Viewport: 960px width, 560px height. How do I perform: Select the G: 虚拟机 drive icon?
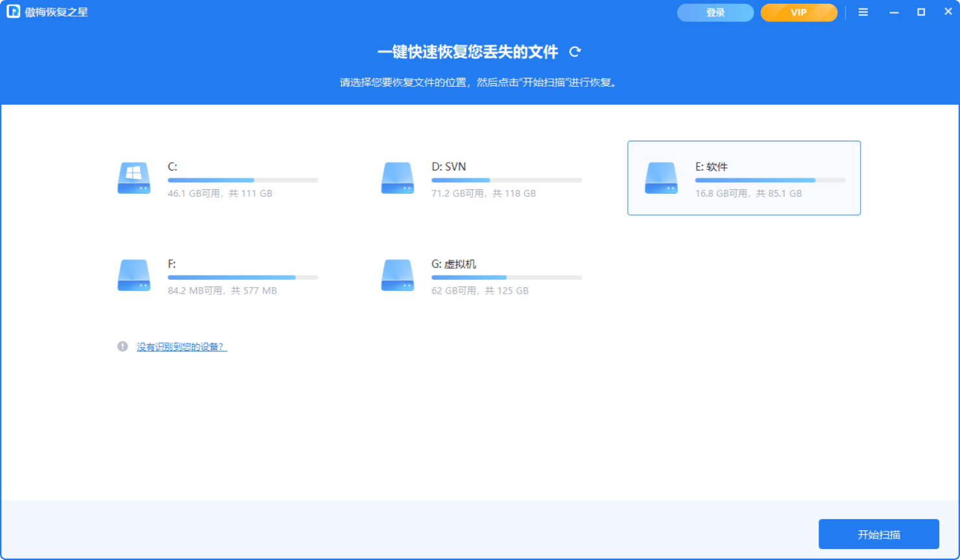pos(398,275)
